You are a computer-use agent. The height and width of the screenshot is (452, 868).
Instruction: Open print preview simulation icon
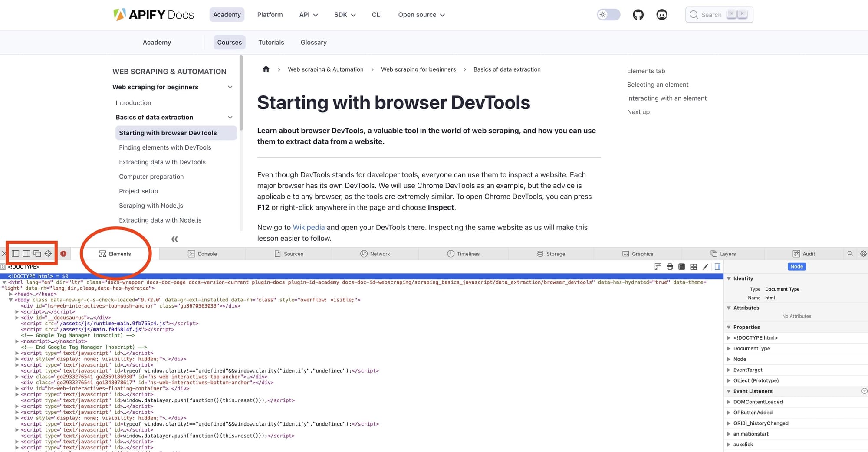tap(670, 267)
